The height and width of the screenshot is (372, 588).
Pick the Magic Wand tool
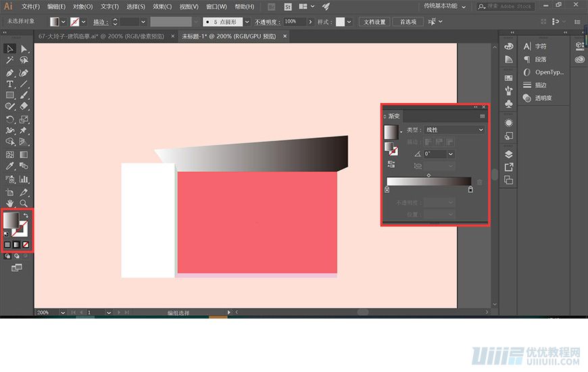(x=9, y=60)
